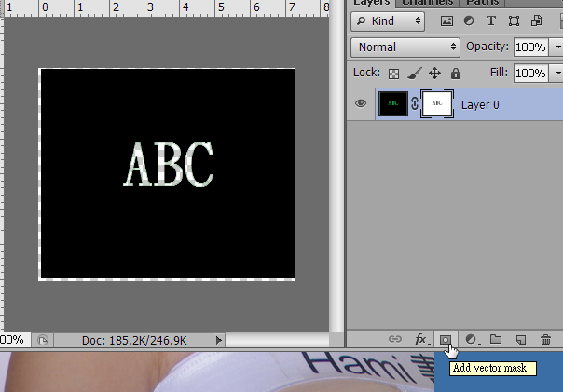Create new adjustment layer icon

[471, 340]
